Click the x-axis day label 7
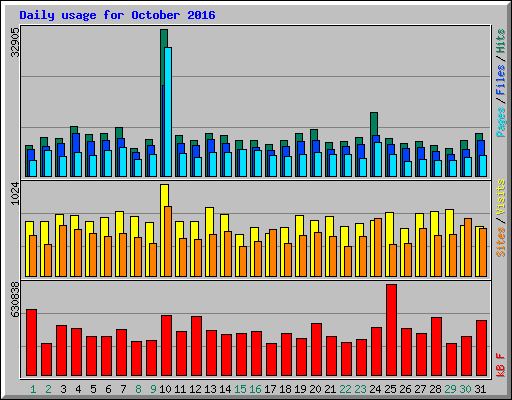Viewport: 512px width, 400px height. [x=123, y=389]
